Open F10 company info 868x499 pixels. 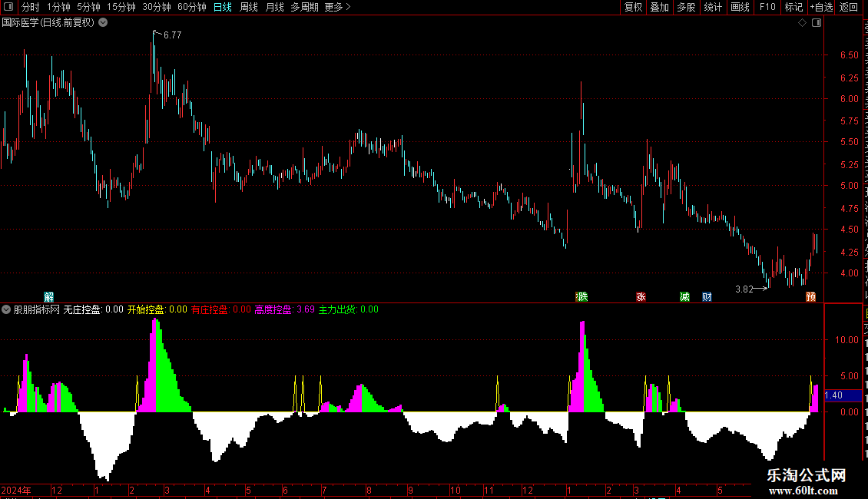[767, 7]
